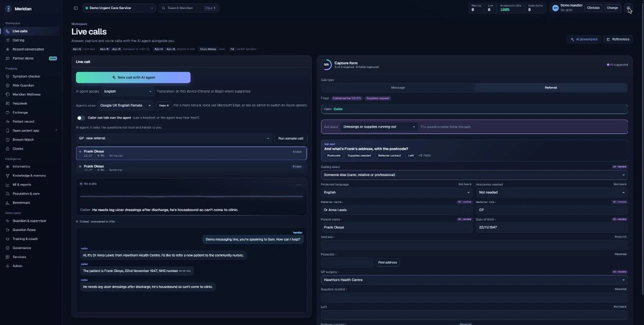Toggle Caller can talk over the agent

[80, 117]
